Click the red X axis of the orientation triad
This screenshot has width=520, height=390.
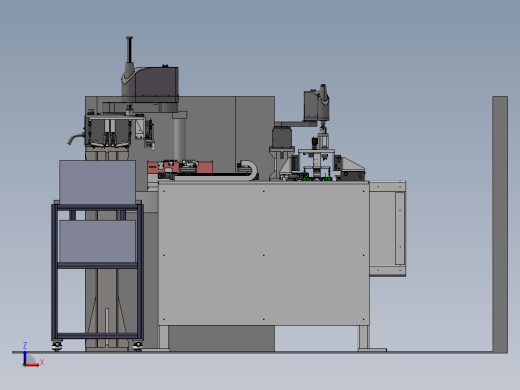32,365
